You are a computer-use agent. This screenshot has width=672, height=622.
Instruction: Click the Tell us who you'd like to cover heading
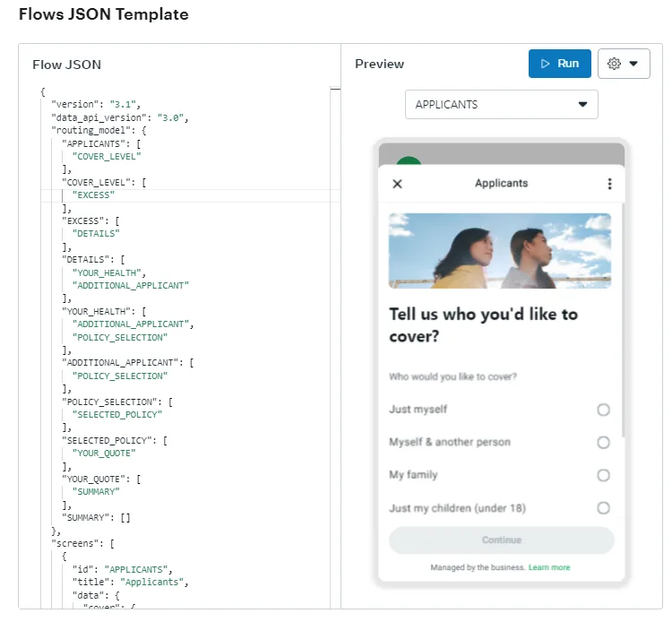coord(483,325)
